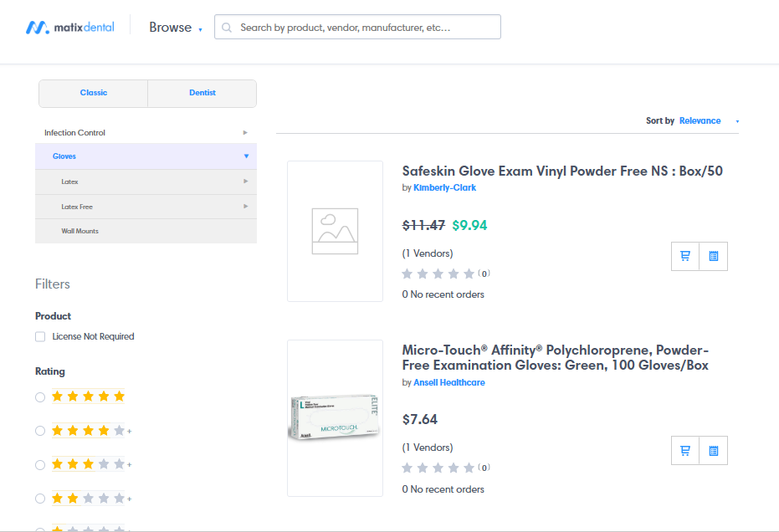
Task: Switch to the Classic tab
Action: click(x=94, y=93)
